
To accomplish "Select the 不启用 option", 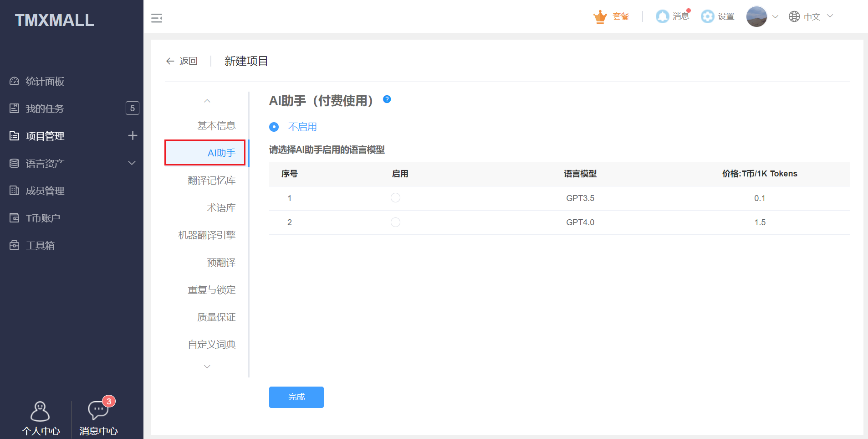I will pyautogui.click(x=274, y=127).
